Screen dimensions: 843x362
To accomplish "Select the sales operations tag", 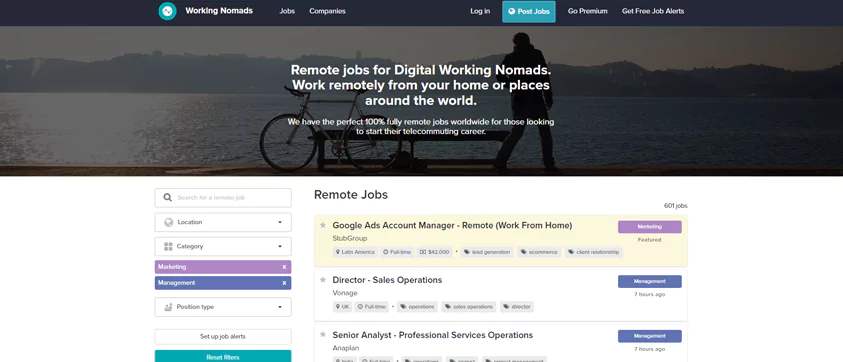I will coord(469,307).
